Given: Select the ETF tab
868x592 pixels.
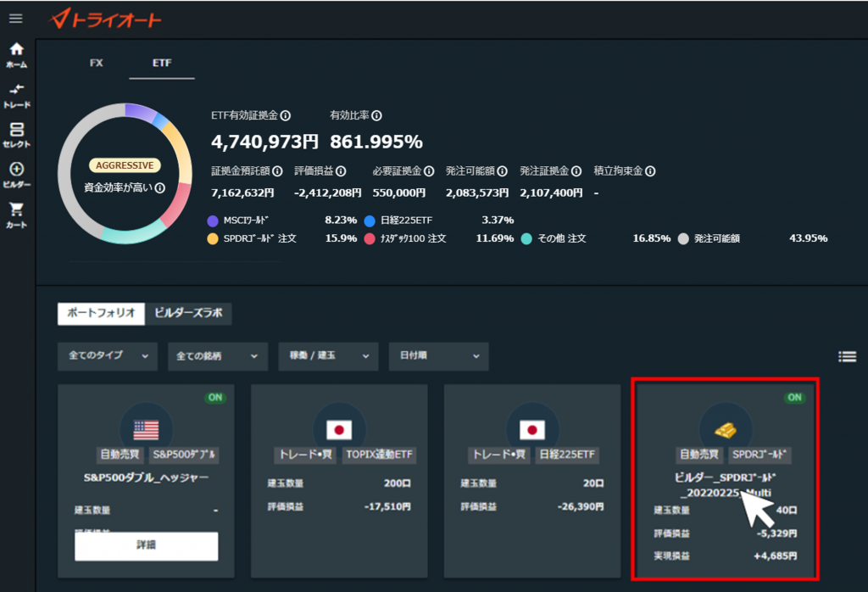Looking at the screenshot, I should click(162, 63).
